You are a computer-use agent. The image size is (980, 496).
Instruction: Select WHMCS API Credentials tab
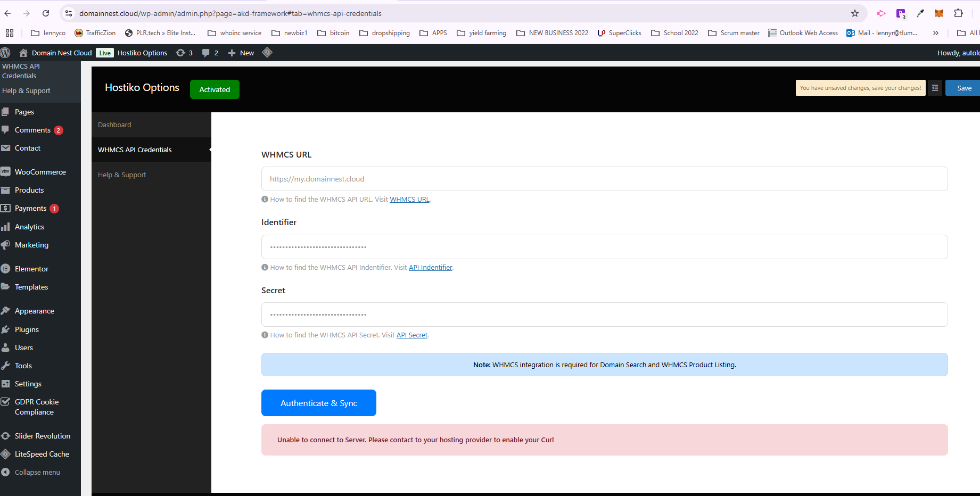[x=151, y=150]
